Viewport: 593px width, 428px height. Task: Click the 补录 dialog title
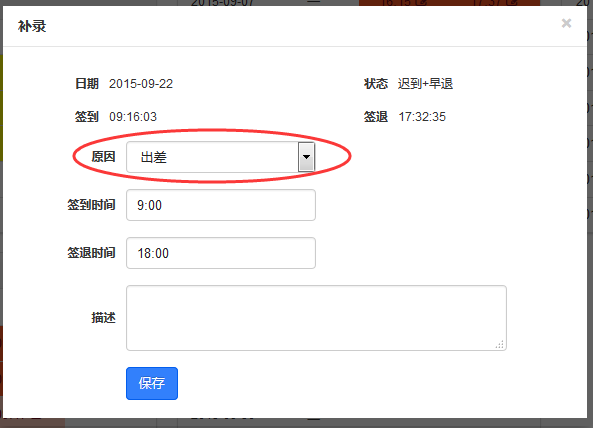pyautogui.click(x=32, y=26)
